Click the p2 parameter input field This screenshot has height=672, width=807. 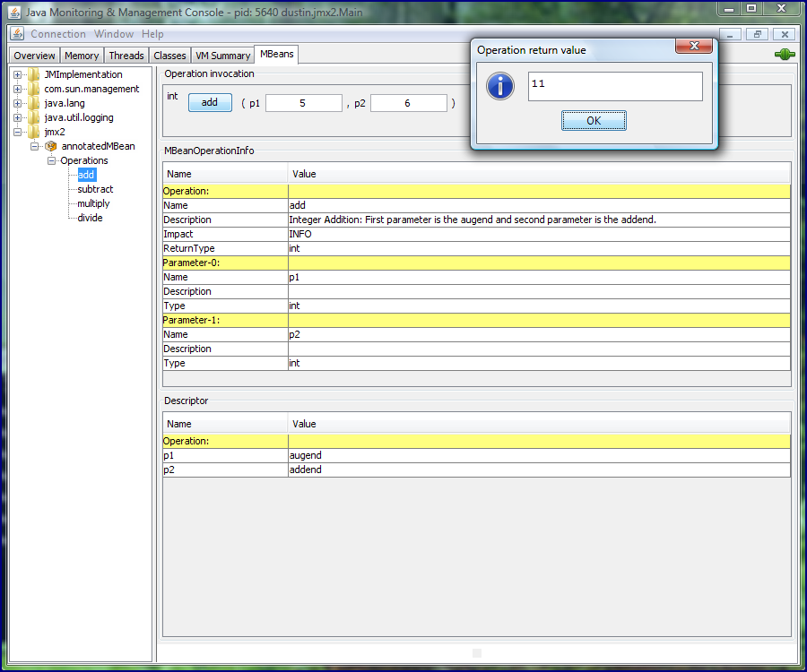tap(409, 103)
